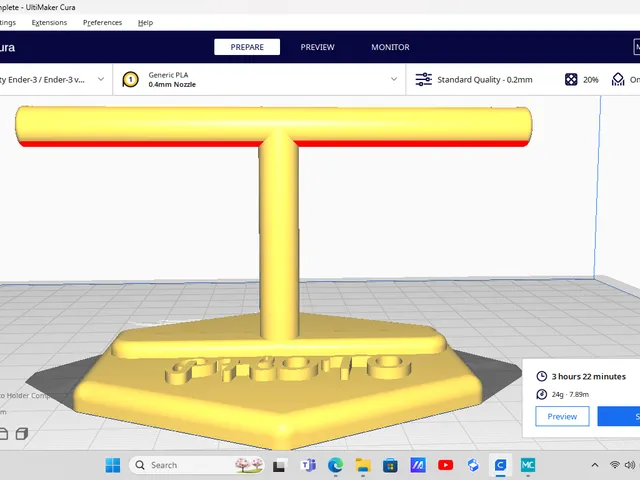The image size is (640, 480).
Task: Switch to the MONITOR stage tab
Action: [x=390, y=47]
